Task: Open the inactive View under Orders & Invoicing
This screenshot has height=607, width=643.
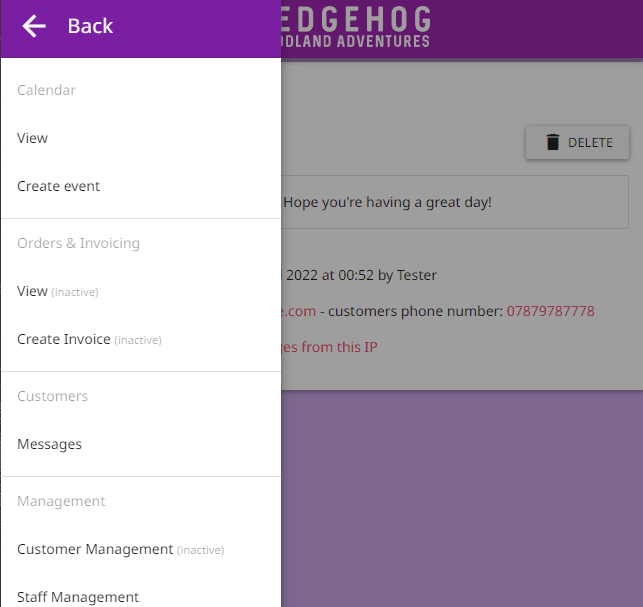Action: (33, 291)
